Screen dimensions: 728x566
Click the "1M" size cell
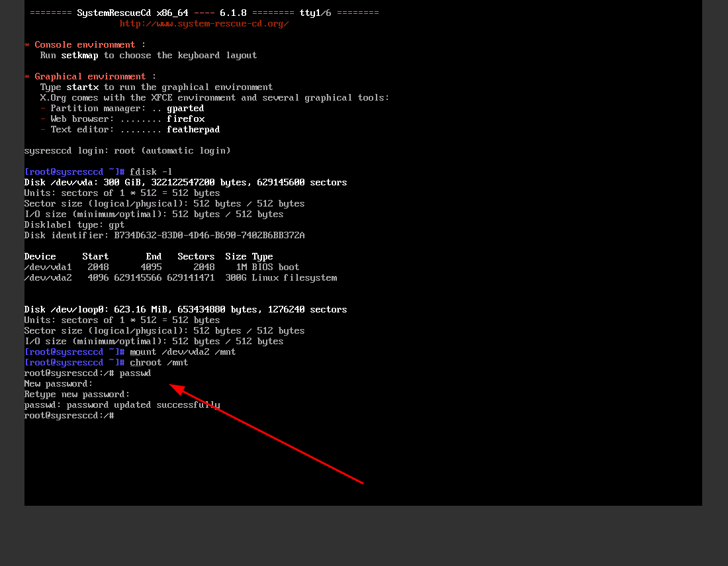pos(242,267)
